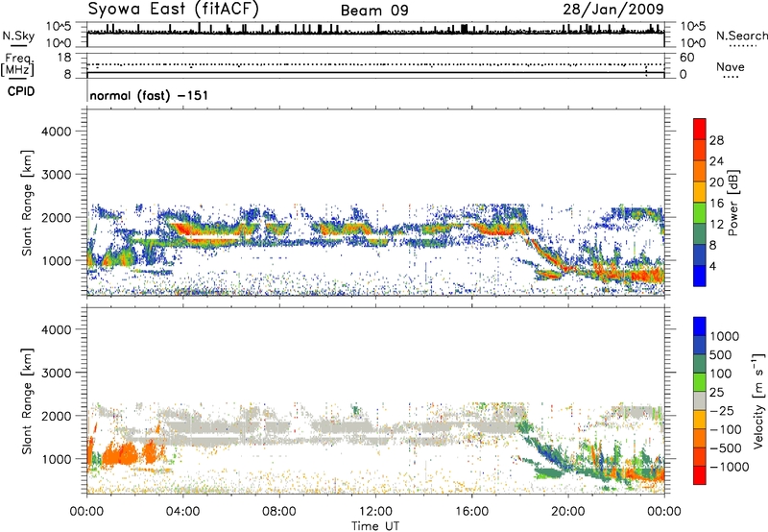Click the '-1000' tick on Velocity colorbar

[x=730, y=467]
